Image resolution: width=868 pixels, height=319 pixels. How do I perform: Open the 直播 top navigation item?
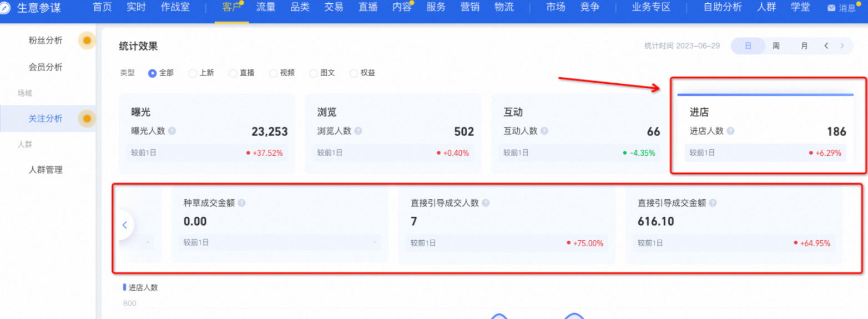coord(368,8)
